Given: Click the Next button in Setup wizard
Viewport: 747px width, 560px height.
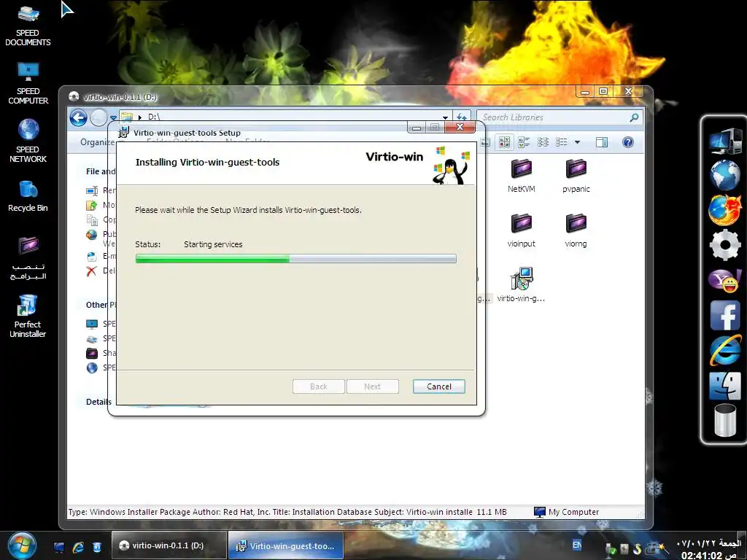Looking at the screenshot, I should (373, 386).
